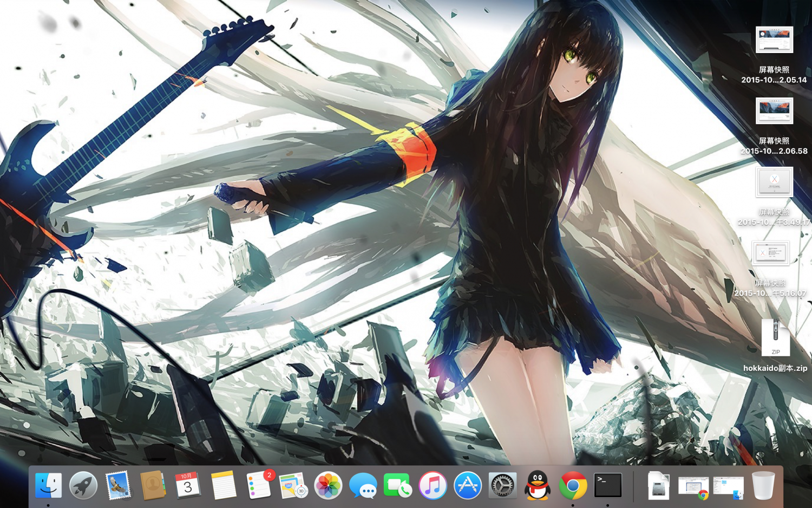812x508 pixels.
Task: Open the Maps icon in Dock
Action: (x=293, y=485)
